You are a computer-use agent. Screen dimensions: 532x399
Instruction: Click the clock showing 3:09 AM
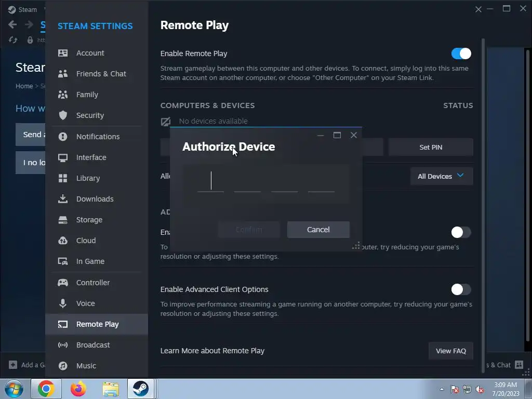click(x=506, y=385)
